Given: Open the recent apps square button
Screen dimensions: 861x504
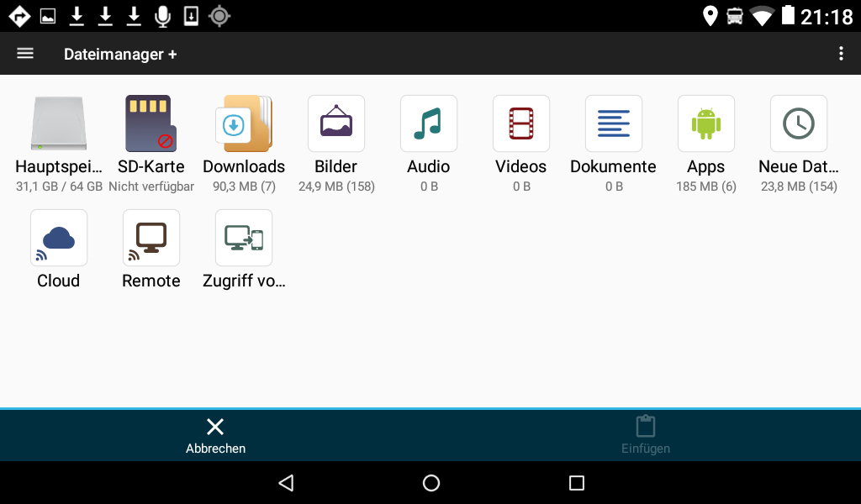Looking at the screenshot, I should tap(576, 483).
